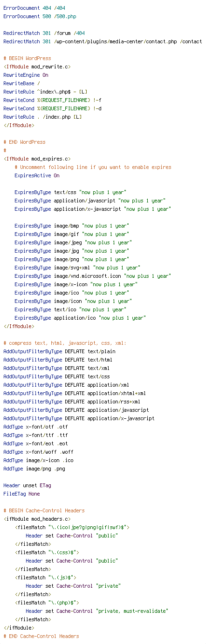Click the ExpiresByType image/svg+xml line
Screen dimensions: 206x644
pos(76,268)
